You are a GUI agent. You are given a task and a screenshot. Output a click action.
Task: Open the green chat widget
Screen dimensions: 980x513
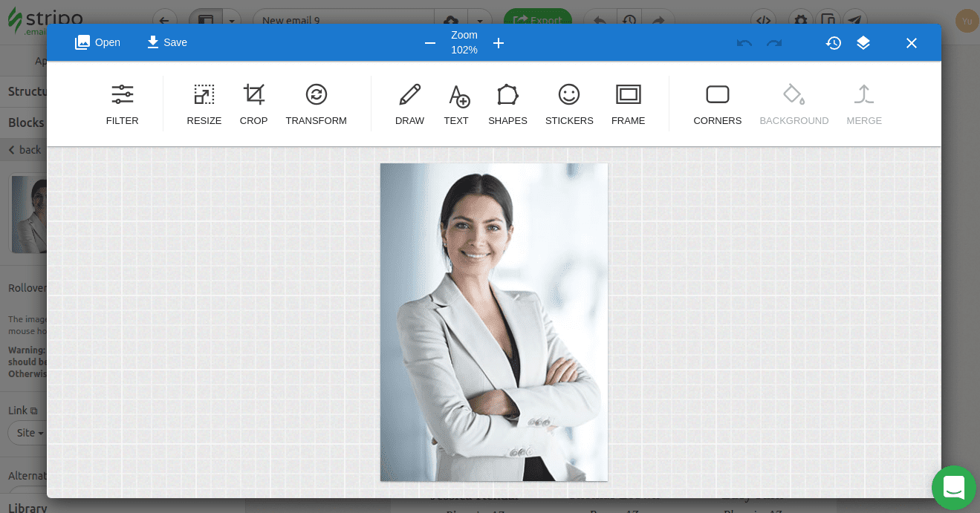click(x=954, y=488)
